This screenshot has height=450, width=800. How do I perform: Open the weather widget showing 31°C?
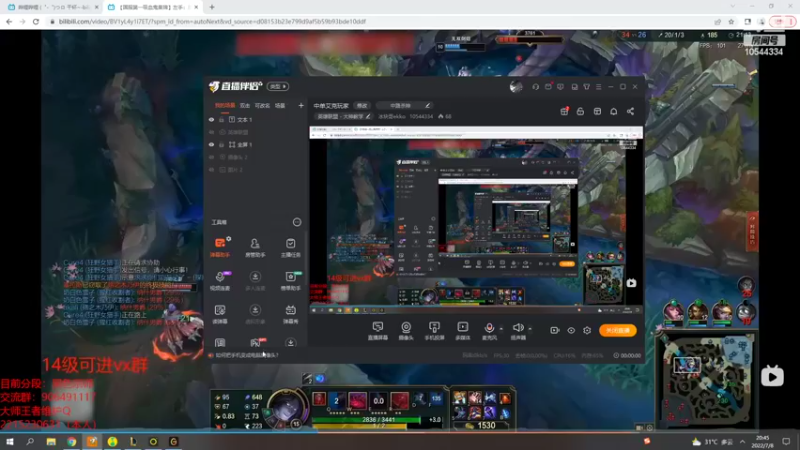[712, 441]
